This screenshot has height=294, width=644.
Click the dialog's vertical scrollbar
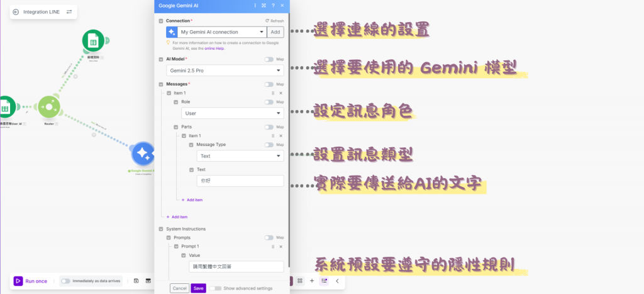289,140
